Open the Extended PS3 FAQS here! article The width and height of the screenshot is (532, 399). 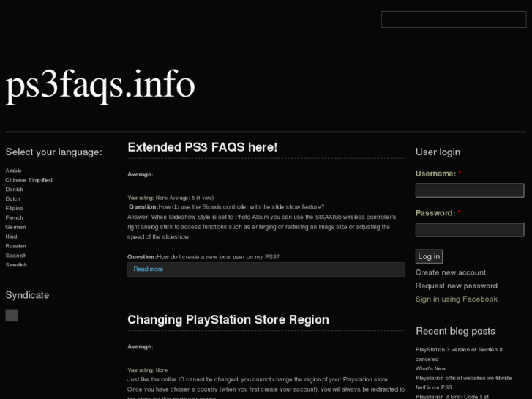[203, 147]
